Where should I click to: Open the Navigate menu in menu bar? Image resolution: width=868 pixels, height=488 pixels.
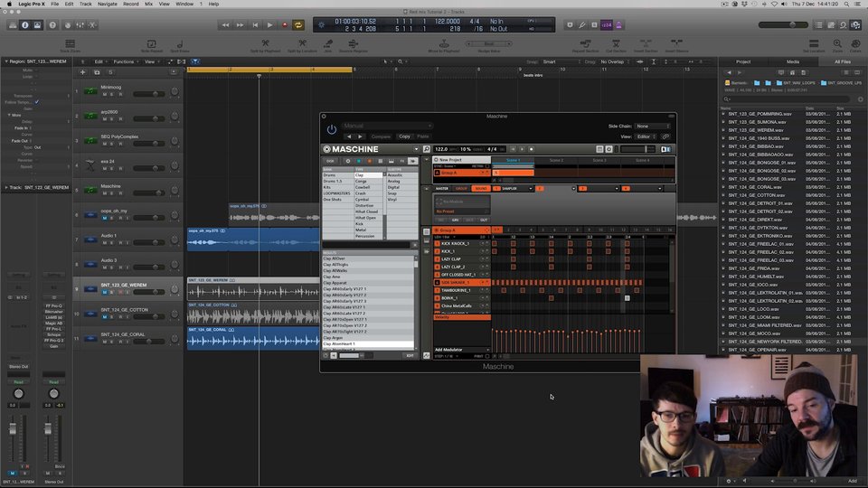coord(108,4)
